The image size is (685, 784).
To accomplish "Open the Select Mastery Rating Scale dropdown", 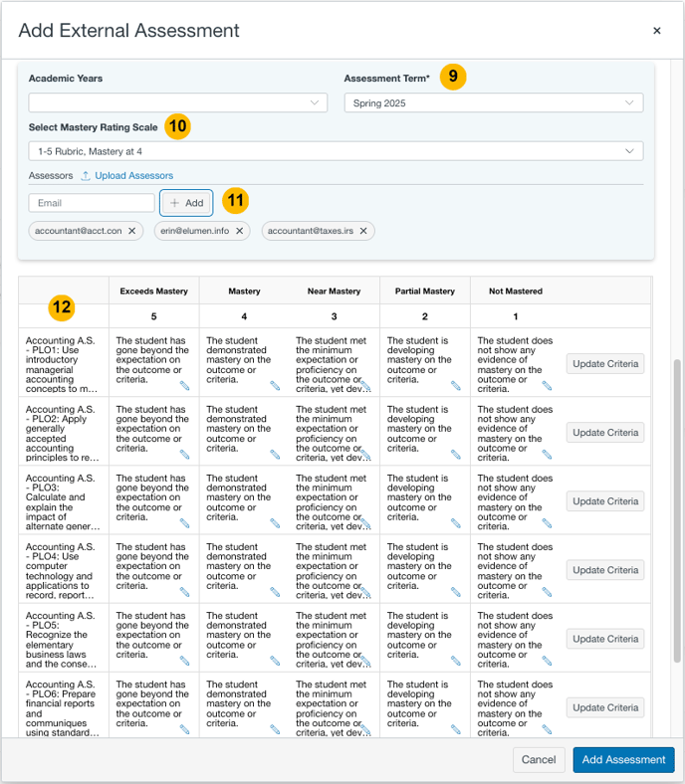I will tap(336, 151).
